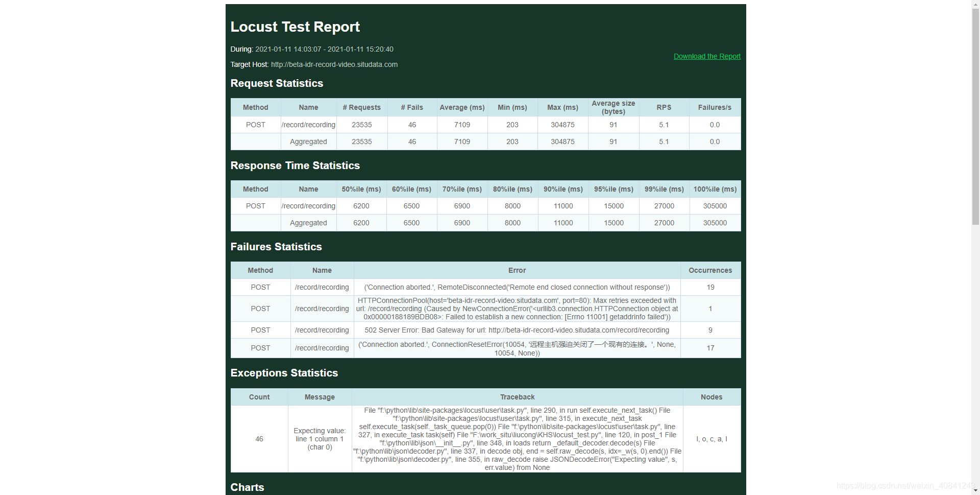This screenshot has height=495, width=980.
Task: Click the RPS column header
Action: [664, 107]
